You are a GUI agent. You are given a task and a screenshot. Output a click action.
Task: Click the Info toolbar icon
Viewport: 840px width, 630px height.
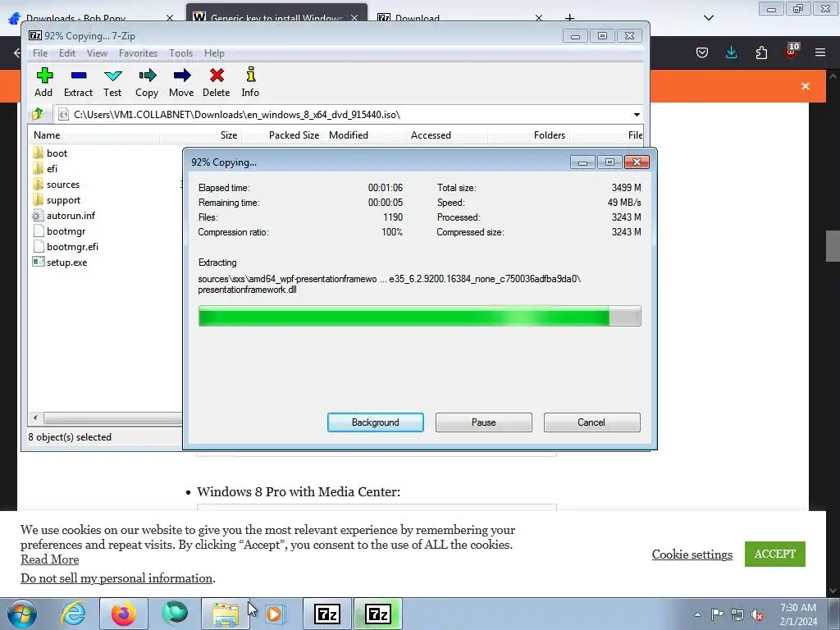pos(250,83)
